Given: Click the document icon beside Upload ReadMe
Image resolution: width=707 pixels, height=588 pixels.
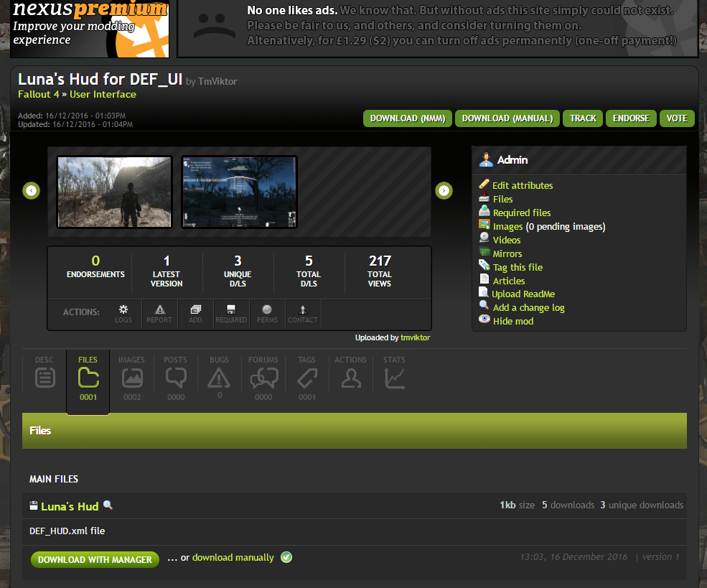Looking at the screenshot, I should 483,292.
